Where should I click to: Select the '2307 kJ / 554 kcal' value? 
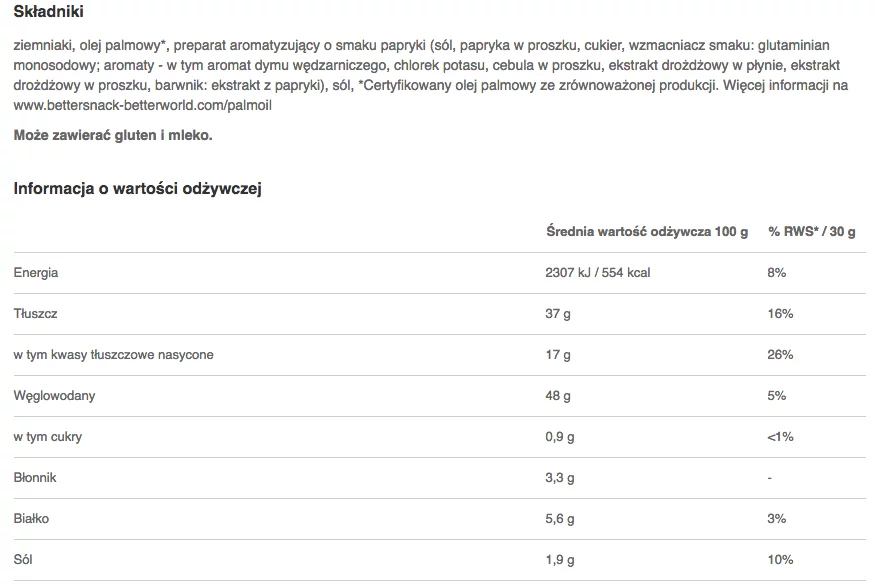click(x=597, y=273)
